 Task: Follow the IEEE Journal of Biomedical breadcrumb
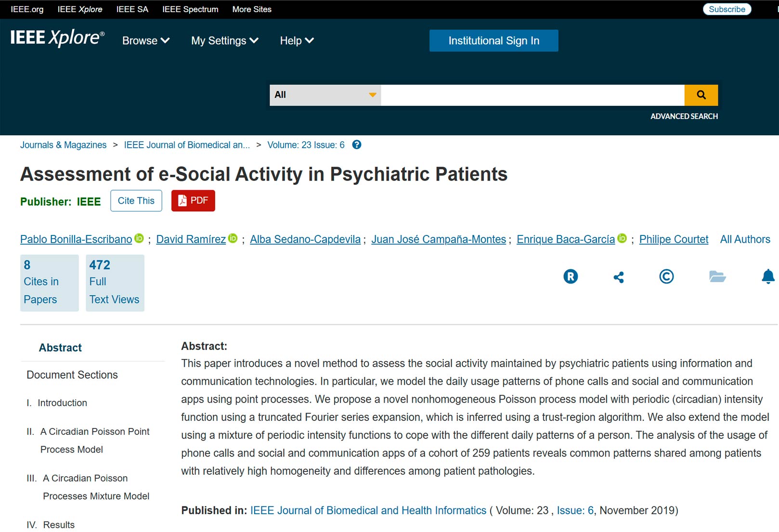pyautogui.click(x=187, y=145)
